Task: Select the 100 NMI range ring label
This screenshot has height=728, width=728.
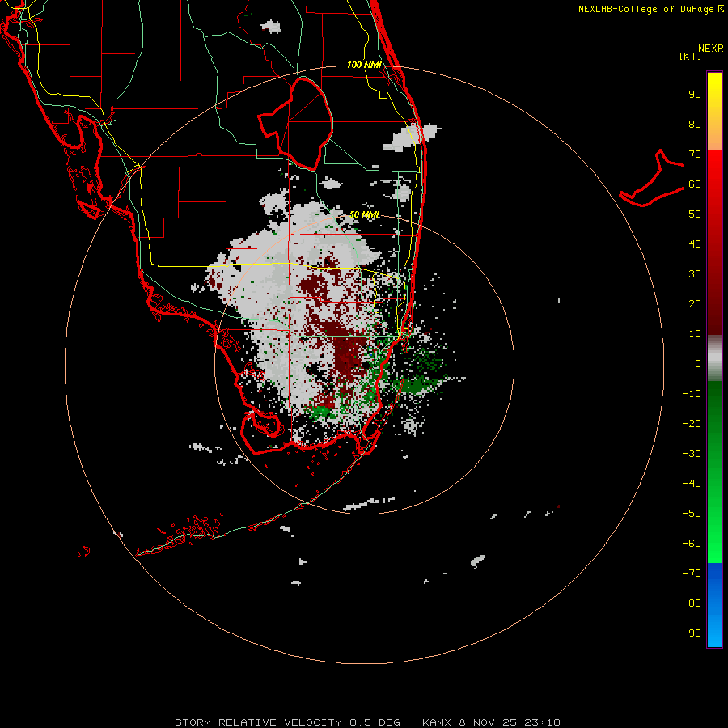Action: click(x=365, y=65)
